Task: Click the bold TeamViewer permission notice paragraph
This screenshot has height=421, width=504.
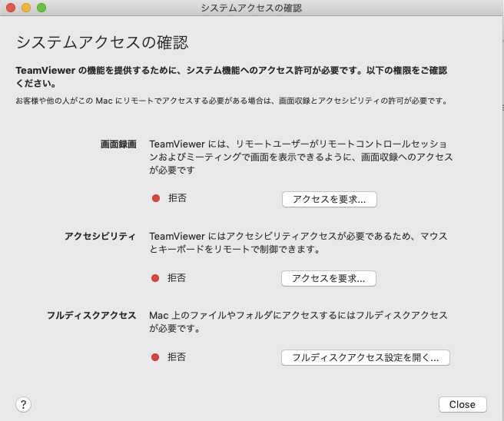Action: pos(231,77)
